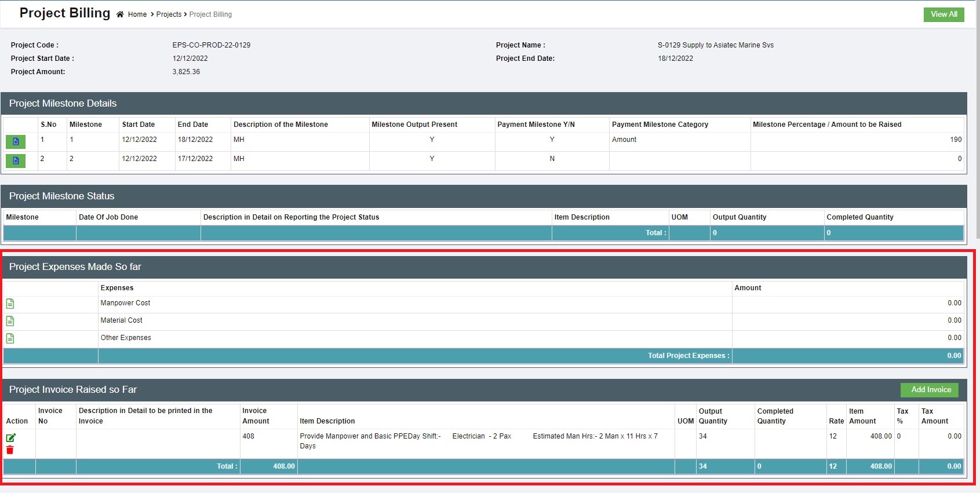Navigate to Projects breadcrumb link
This screenshot has height=493, width=980.
(x=169, y=14)
